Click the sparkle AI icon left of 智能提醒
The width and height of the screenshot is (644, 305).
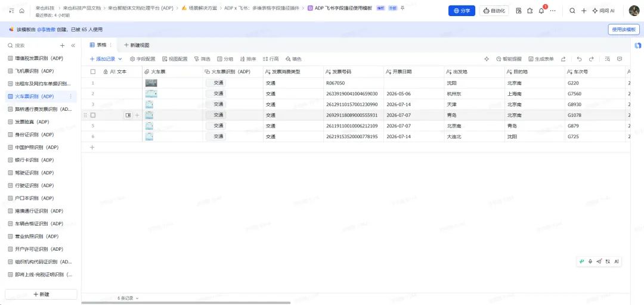(x=487, y=59)
